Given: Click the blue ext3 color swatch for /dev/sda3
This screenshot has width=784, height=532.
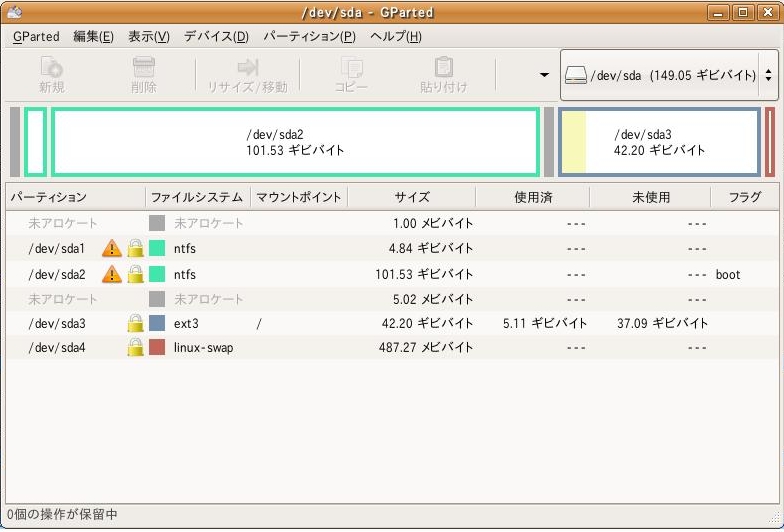Looking at the screenshot, I should (x=157, y=323).
